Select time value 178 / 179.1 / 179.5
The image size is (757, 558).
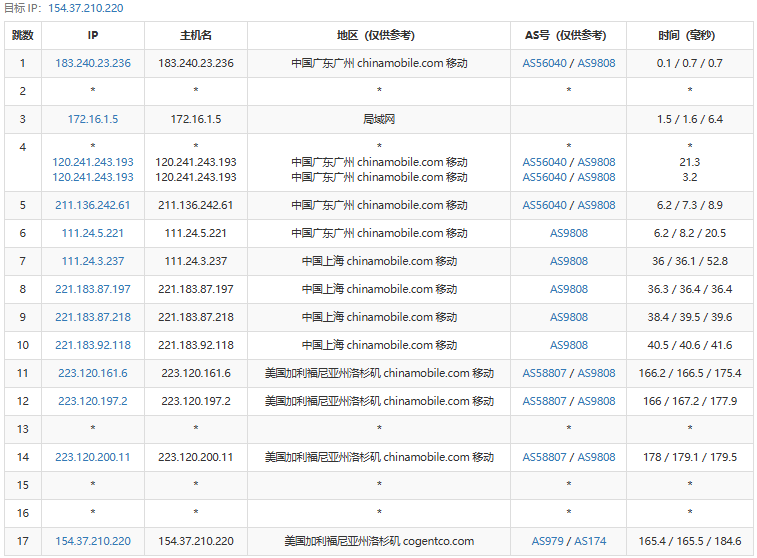tap(689, 457)
